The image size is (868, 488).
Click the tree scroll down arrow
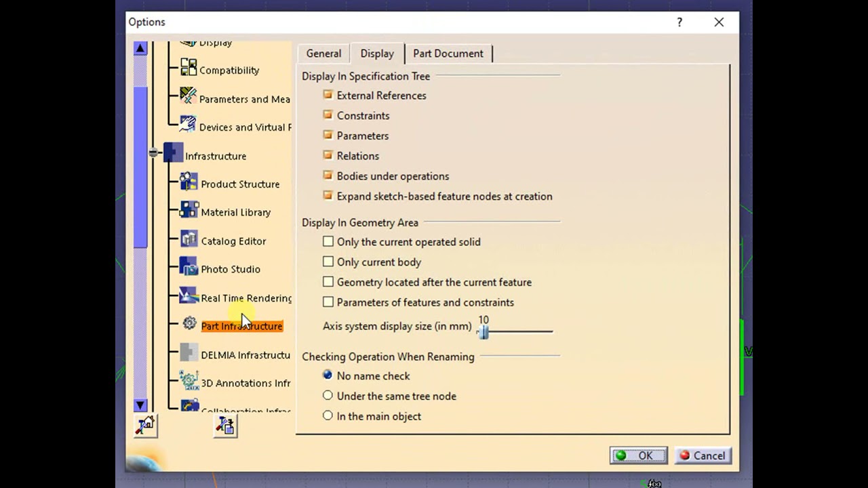point(140,405)
